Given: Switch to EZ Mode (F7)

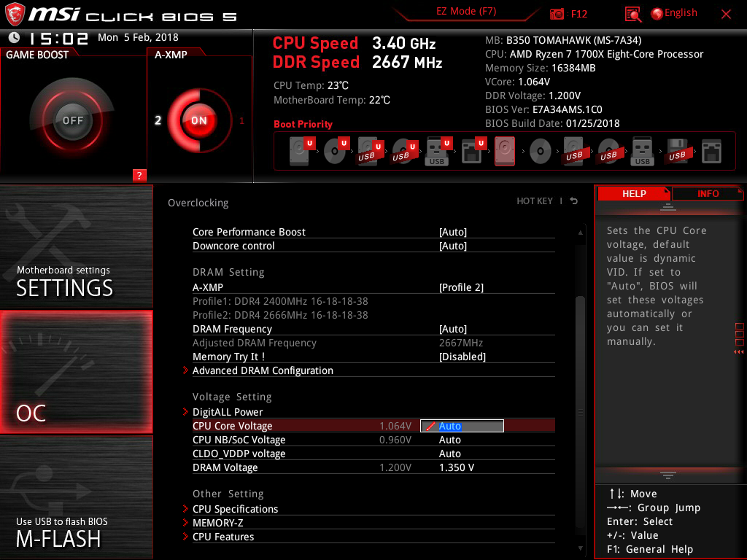Looking at the screenshot, I should coord(466,12).
